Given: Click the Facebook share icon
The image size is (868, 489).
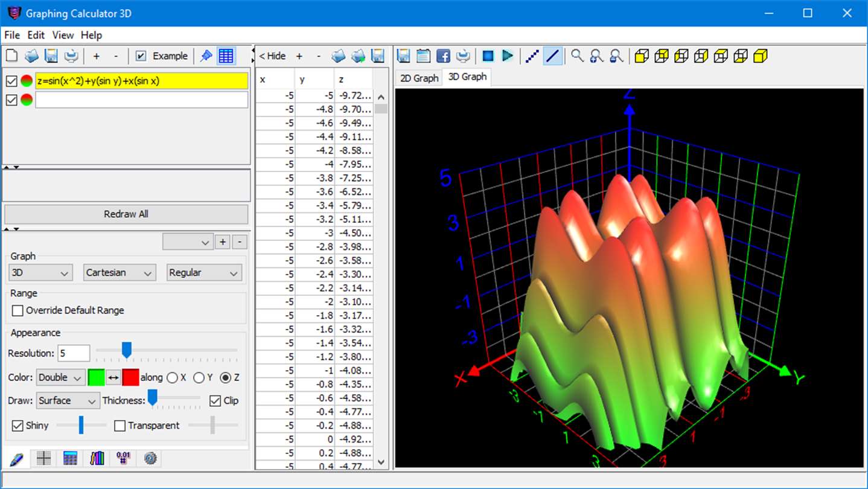Looking at the screenshot, I should pos(443,56).
